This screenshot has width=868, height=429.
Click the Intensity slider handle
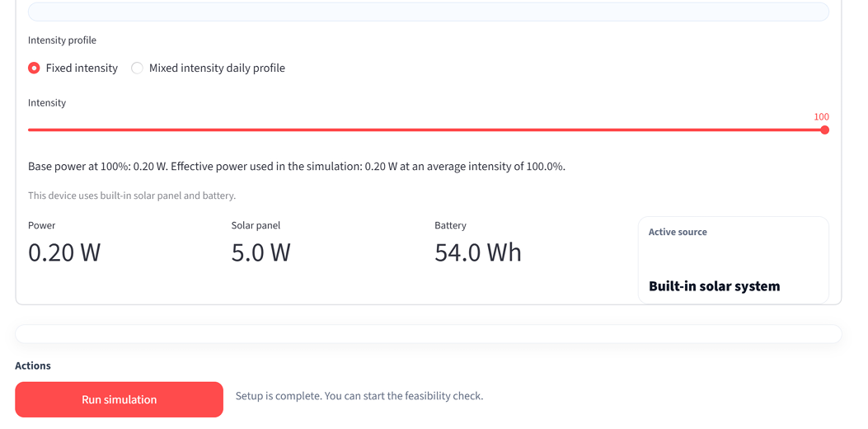(x=824, y=130)
